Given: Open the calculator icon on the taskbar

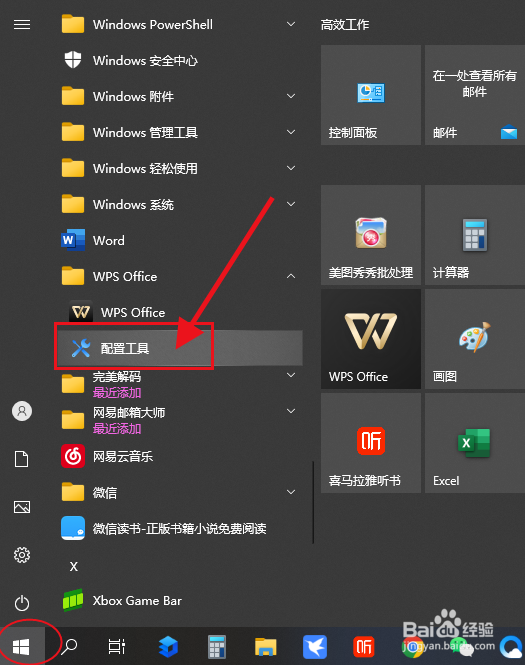Looking at the screenshot, I should [x=217, y=646].
